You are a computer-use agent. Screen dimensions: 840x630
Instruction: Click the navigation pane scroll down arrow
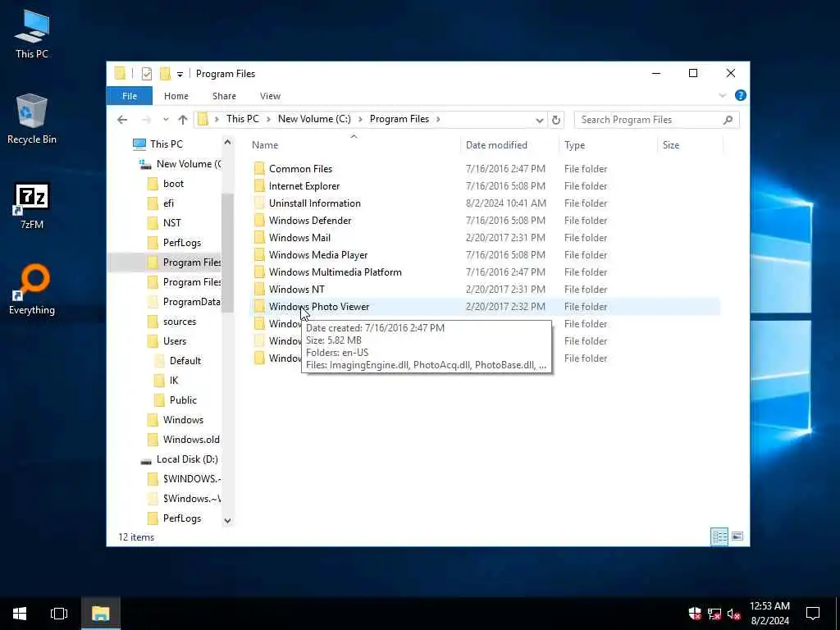(228, 520)
